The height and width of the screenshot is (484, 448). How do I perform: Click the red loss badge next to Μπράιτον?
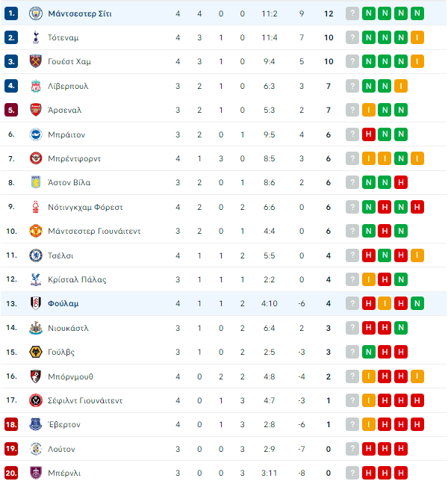[368, 134]
